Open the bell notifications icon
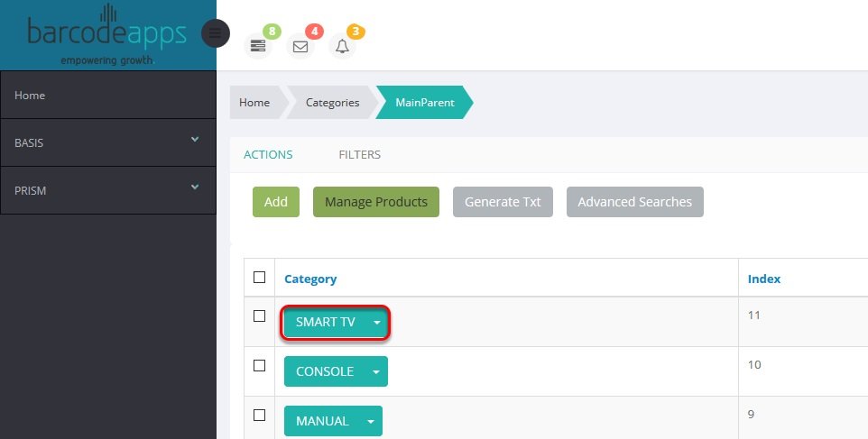This screenshot has height=439, width=868. pos(342,47)
